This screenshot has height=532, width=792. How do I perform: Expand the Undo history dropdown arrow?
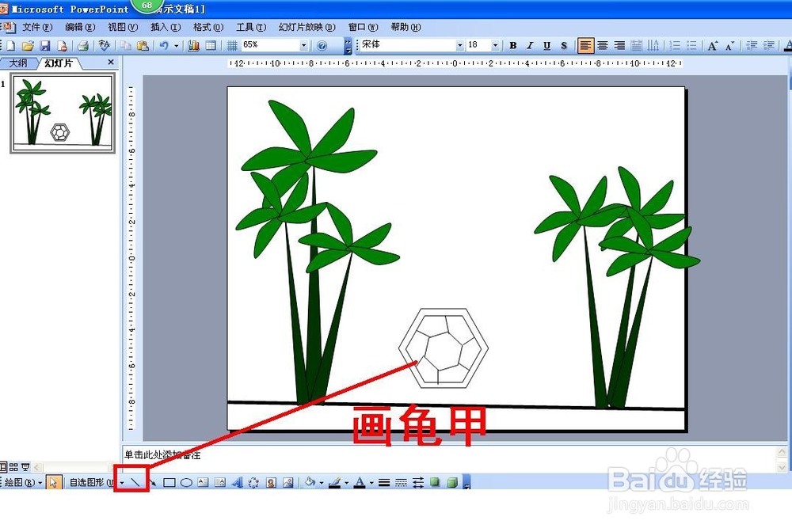click(176, 45)
